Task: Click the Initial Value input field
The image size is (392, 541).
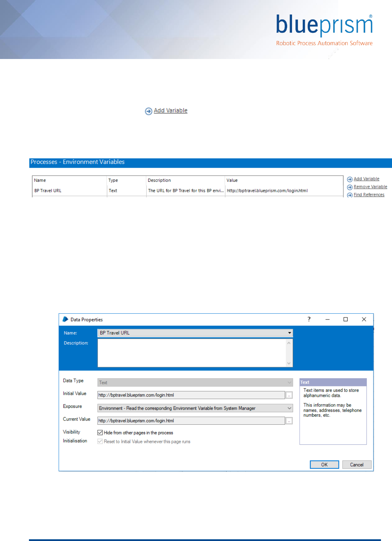Action: tap(191, 395)
